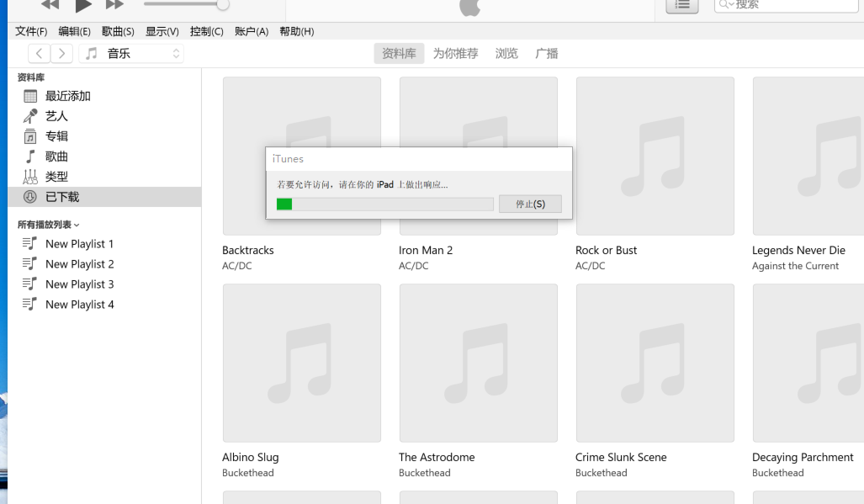Image resolution: width=864 pixels, height=504 pixels.
Task: Click the 专辑 album icon
Action: [30, 136]
